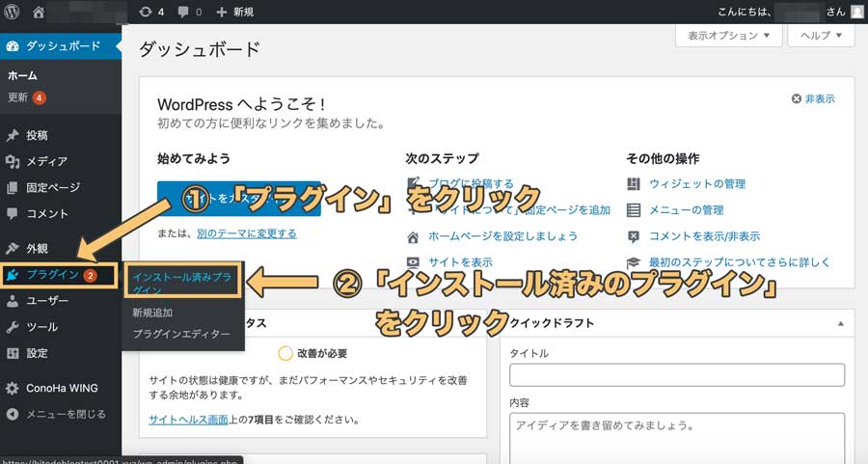This screenshot has height=464, width=868.
Task: Expand the 表示オプション dropdown
Action: coord(728,36)
